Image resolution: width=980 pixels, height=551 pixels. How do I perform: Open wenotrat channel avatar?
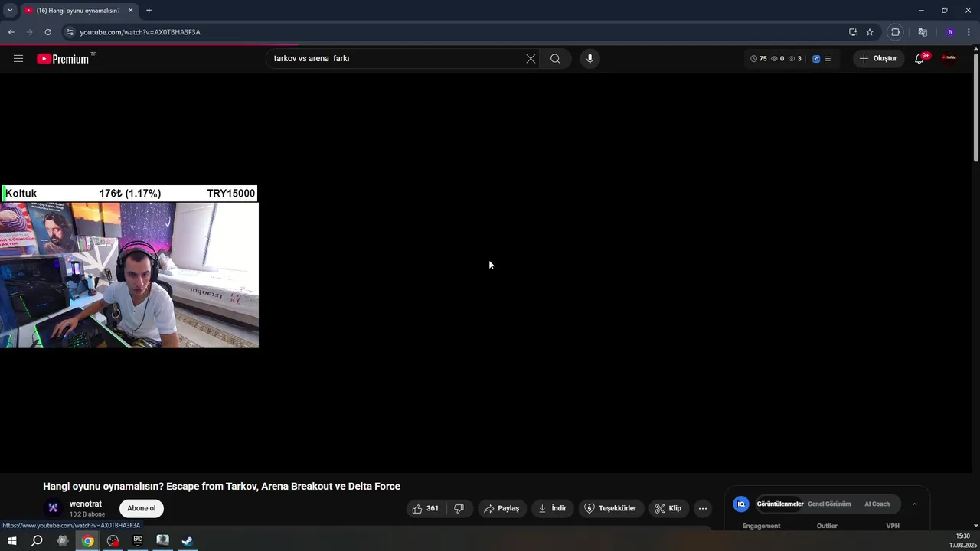pyautogui.click(x=53, y=508)
